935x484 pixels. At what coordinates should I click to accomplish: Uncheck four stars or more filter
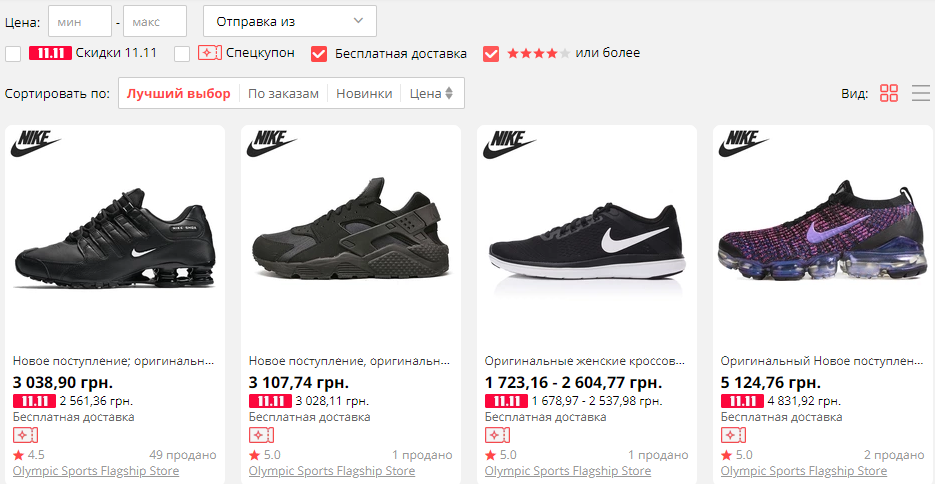[x=491, y=53]
